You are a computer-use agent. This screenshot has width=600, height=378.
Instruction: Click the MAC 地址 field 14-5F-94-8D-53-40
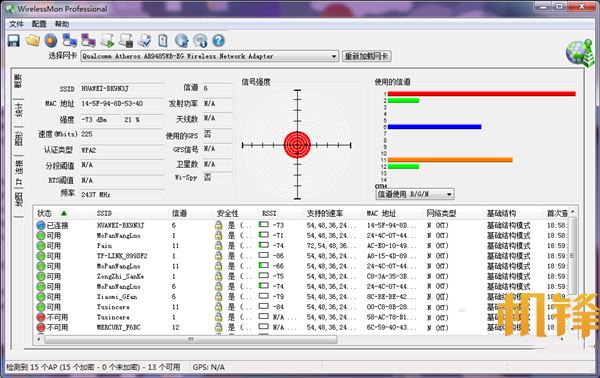pos(122,103)
